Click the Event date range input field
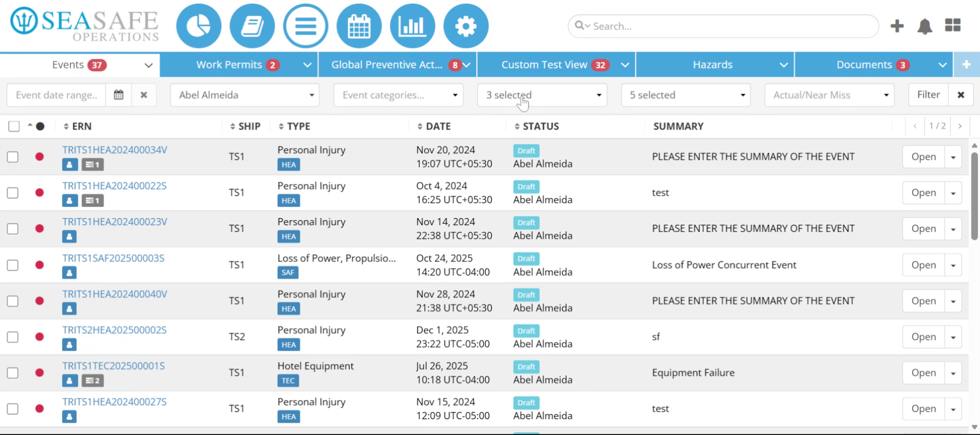This screenshot has width=980, height=435. [57, 95]
